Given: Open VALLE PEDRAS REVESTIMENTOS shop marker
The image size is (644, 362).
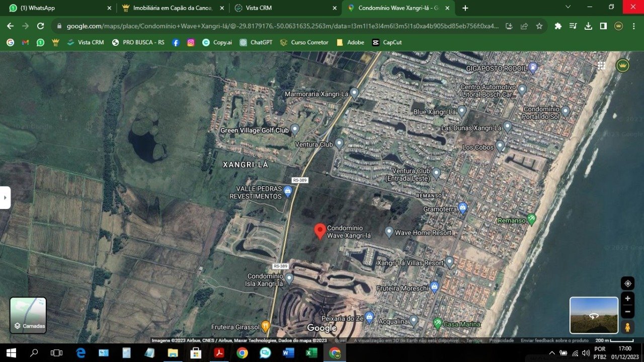Looking at the screenshot, I should coord(288,191).
